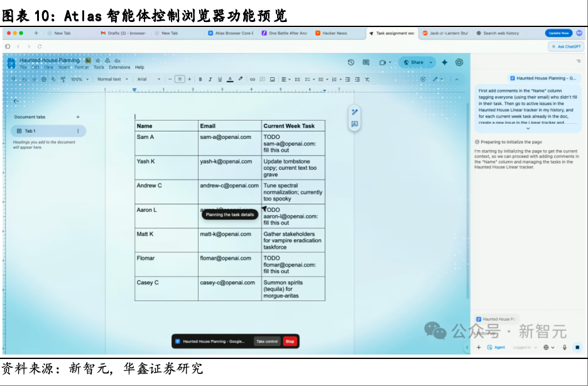Viewport: 588px width, 386px height.
Task: Toggle Agent mode in chat composer
Action: pyautogui.click(x=496, y=348)
